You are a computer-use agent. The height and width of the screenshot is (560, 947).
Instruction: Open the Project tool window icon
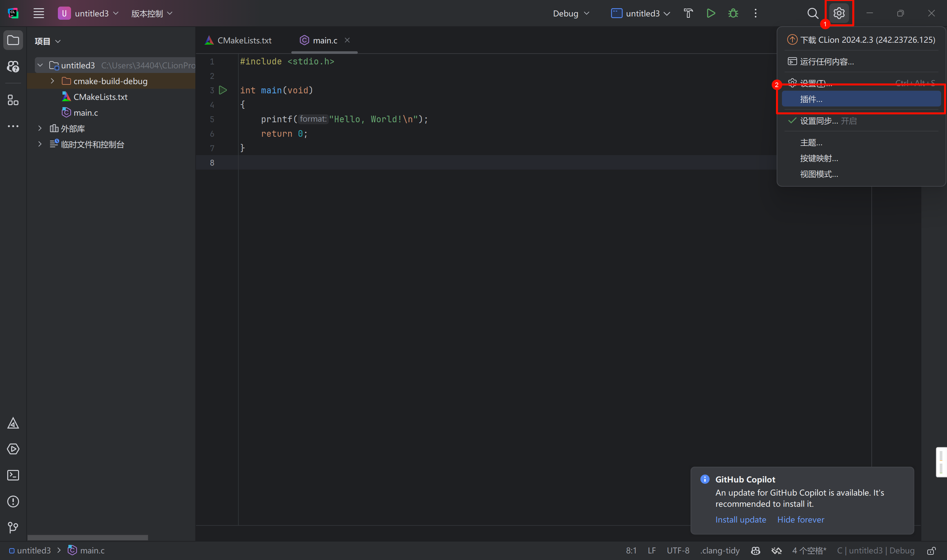[x=13, y=40]
